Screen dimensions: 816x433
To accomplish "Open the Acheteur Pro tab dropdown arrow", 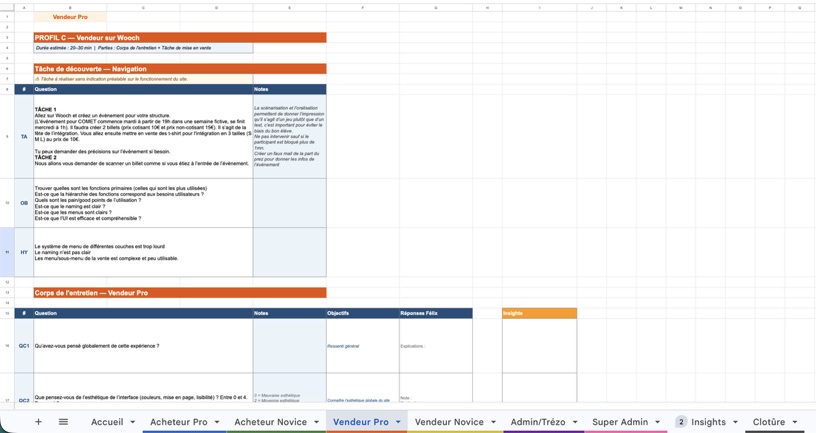I will tap(217, 422).
